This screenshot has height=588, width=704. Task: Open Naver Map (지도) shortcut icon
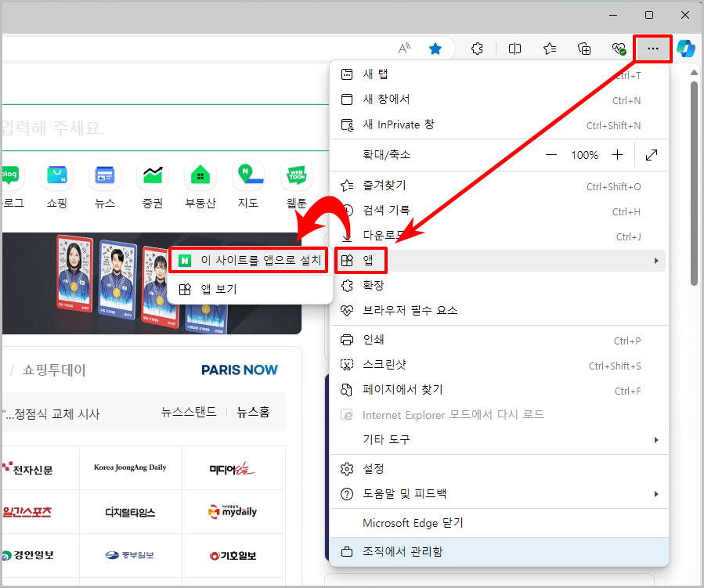(x=248, y=175)
